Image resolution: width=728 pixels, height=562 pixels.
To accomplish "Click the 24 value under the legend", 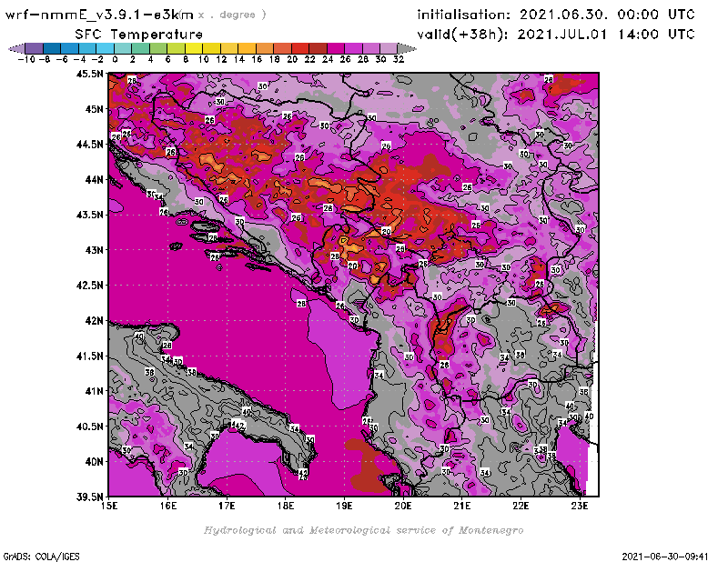I will click(328, 59).
